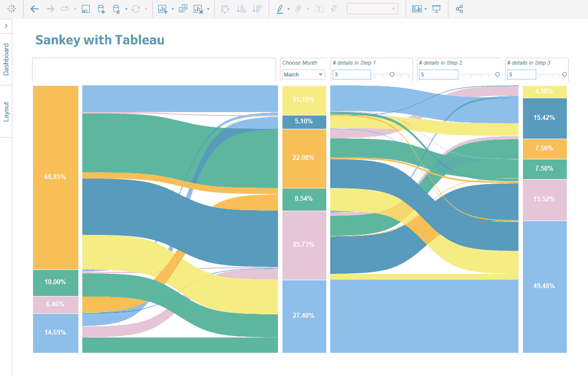This screenshot has height=376, width=588.
Task: Create a new worksheet from the toolbar
Action: [x=163, y=9]
